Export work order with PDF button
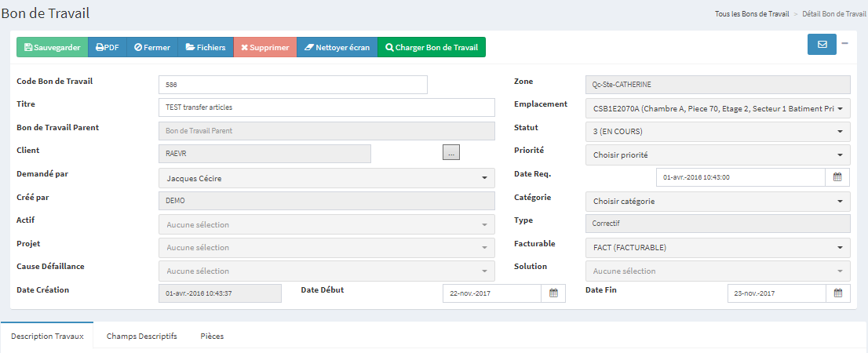Screen dimensions: 868x353 click(x=108, y=47)
